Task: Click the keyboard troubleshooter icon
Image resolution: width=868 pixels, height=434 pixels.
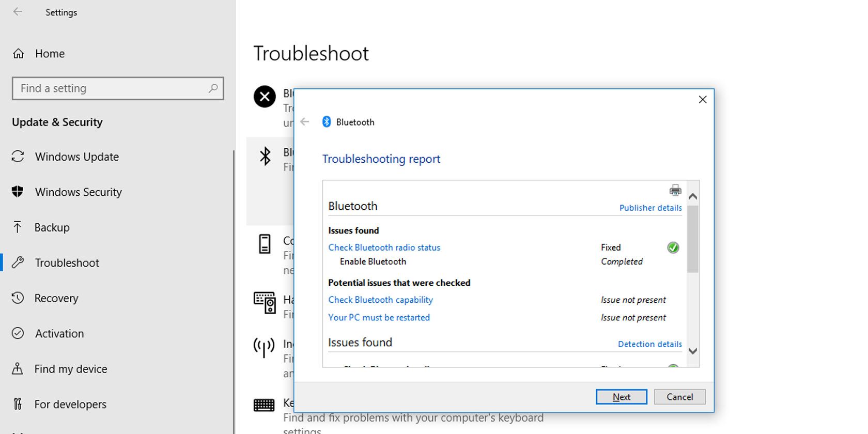Action: (x=264, y=405)
